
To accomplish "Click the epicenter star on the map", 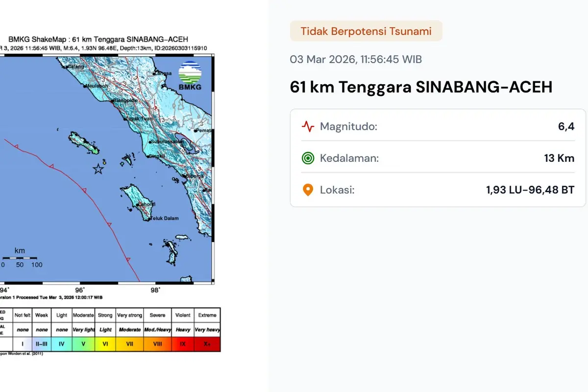I will 98,170.
